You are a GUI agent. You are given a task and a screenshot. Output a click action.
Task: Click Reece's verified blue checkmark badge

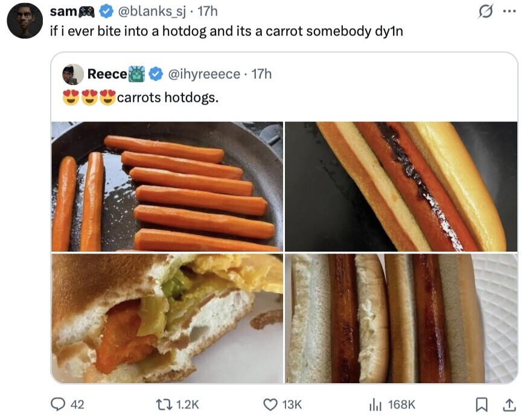click(155, 74)
